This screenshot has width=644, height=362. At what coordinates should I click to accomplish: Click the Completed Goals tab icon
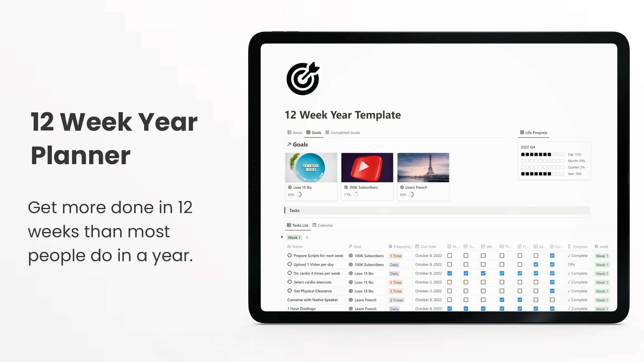327,132
